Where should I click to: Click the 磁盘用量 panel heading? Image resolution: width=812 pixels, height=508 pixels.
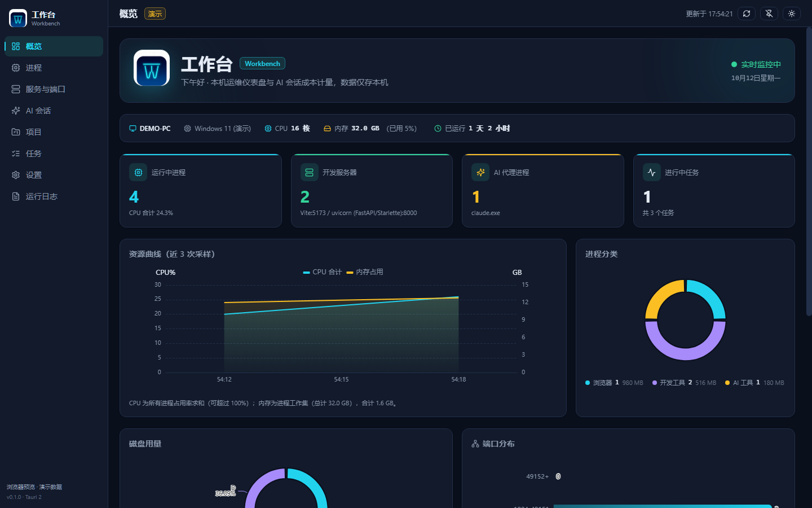(x=145, y=444)
